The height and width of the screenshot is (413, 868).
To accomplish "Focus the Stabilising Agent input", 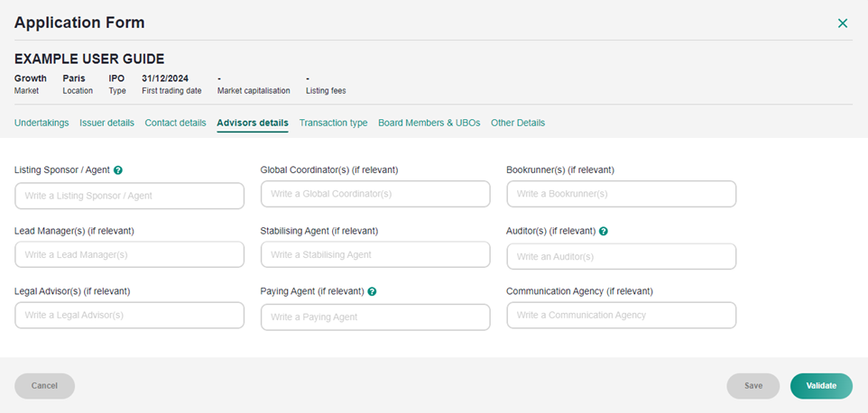I will tap(375, 255).
